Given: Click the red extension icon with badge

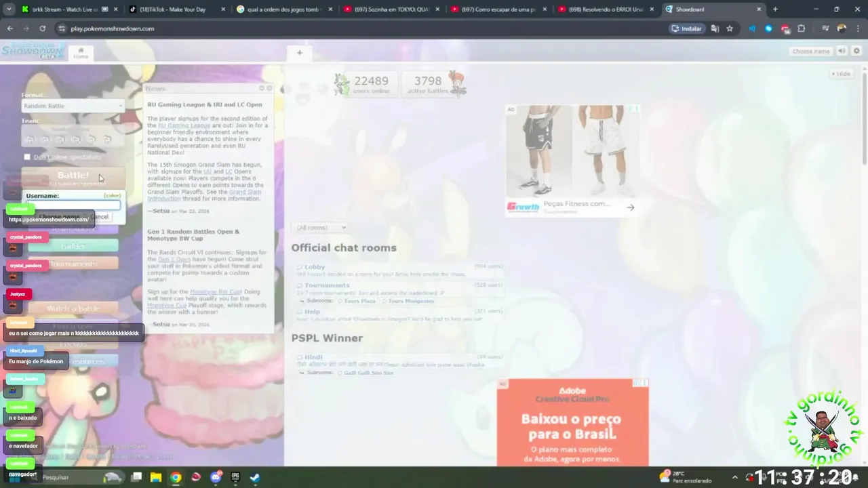Looking at the screenshot, I should pyautogui.click(x=785, y=29).
